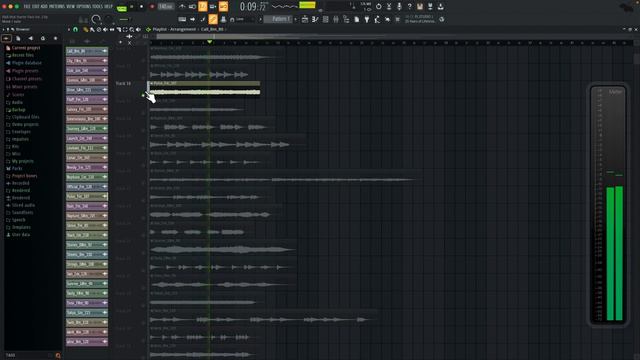Image resolution: width=640 pixels, height=360 pixels.
Task: Expand Plugin database in browser
Action: click(27, 63)
